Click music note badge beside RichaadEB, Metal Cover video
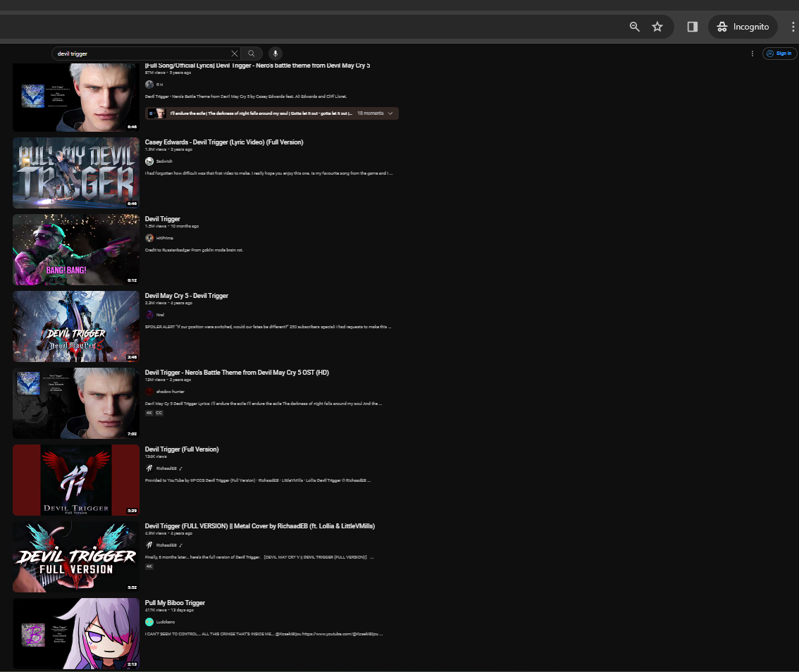Screen dimensions: 799x672 (181, 545)
